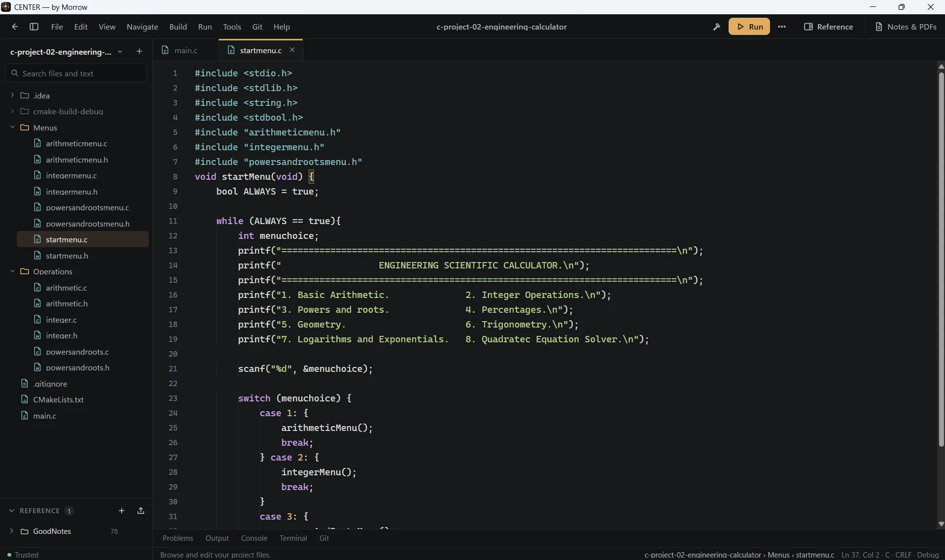Collapse the REFERENCE section chevron
Viewport: 945px width, 560px height.
pos(12,511)
